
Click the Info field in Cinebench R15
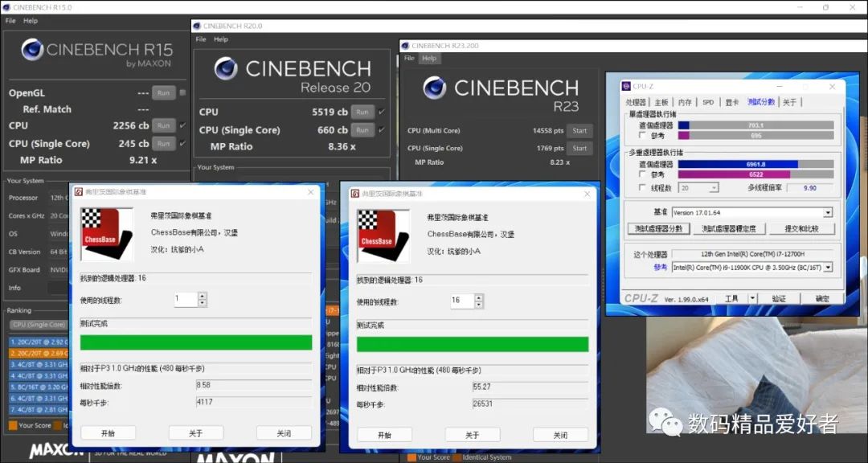pos(58,288)
